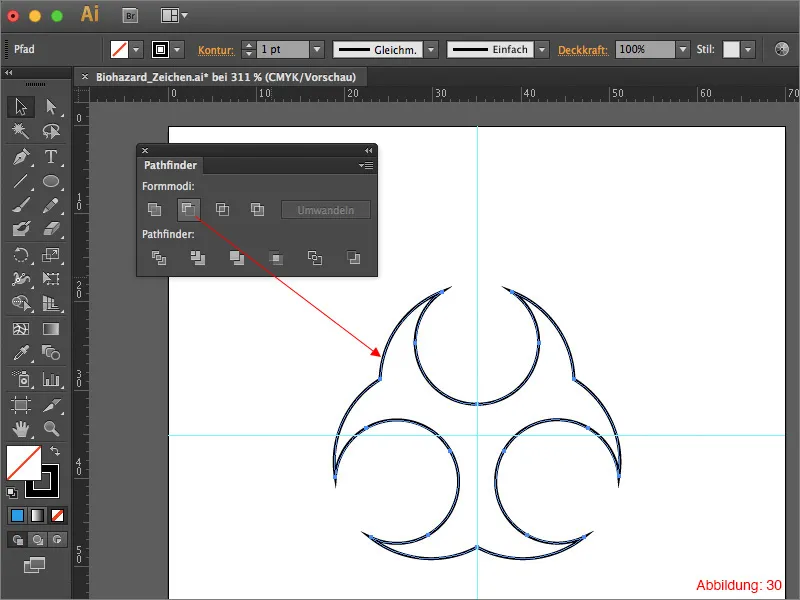Viewport: 800px width, 600px height.
Task: Click Pathfinder Outline icon
Action: click(x=315, y=258)
